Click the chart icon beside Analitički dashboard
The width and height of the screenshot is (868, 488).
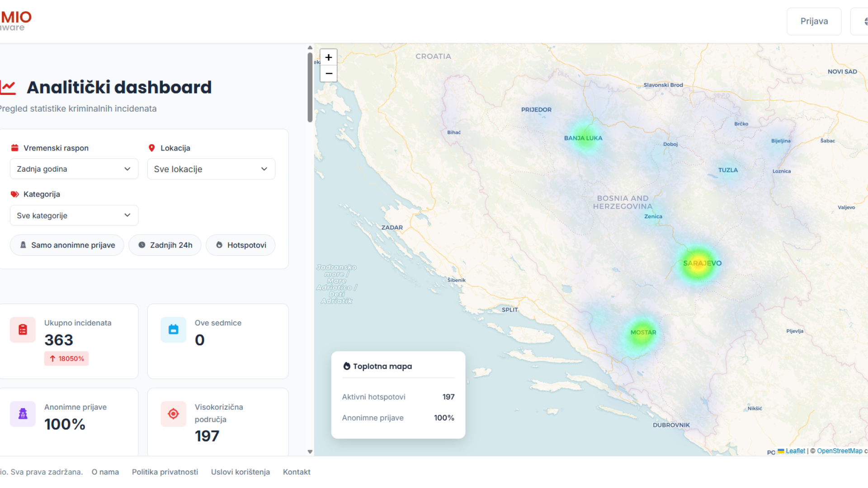(x=8, y=87)
